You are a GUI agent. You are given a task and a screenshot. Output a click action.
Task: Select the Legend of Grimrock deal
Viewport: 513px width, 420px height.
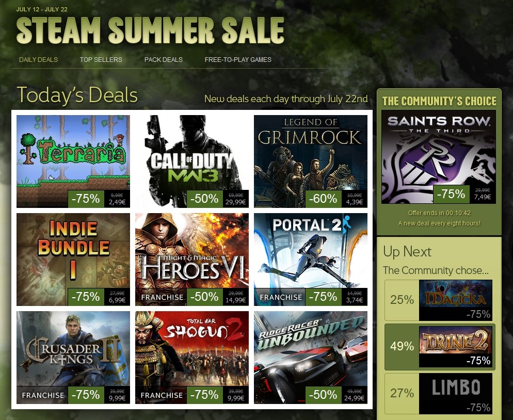[311, 161]
